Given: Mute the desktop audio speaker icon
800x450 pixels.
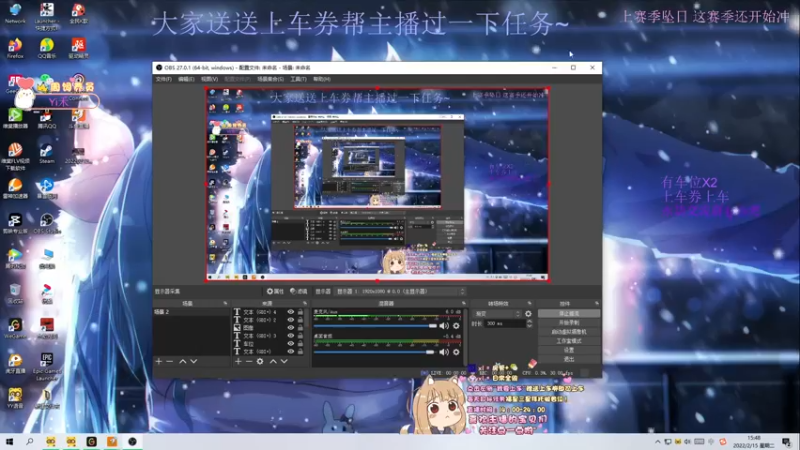Looking at the screenshot, I should pyautogui.click(x=444, y=352).
